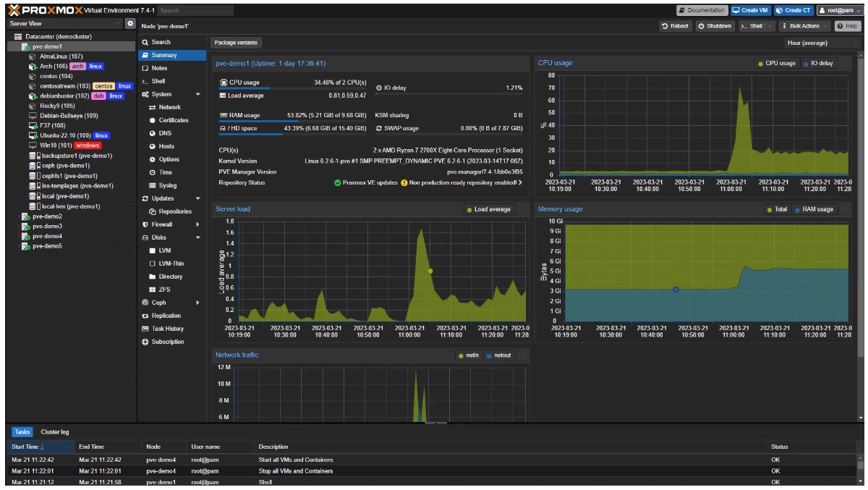Click the Search magnifier icon in node menu

coord(145,42)
